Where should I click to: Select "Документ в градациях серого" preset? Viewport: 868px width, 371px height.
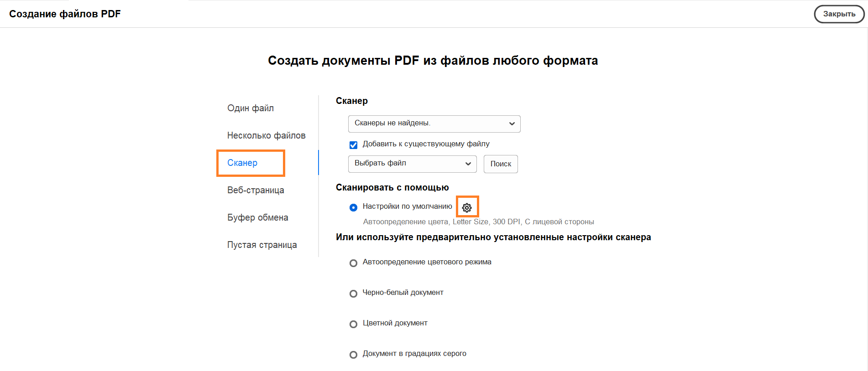pos(353,355)
